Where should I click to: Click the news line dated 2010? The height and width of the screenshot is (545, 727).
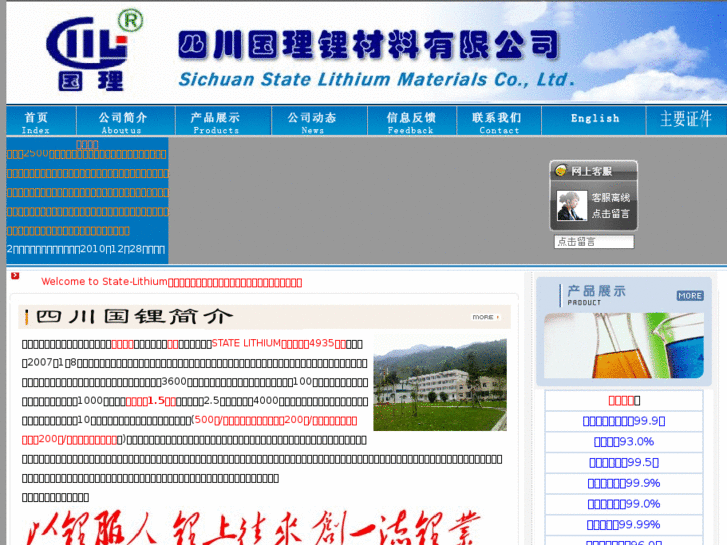pos(86,249)
